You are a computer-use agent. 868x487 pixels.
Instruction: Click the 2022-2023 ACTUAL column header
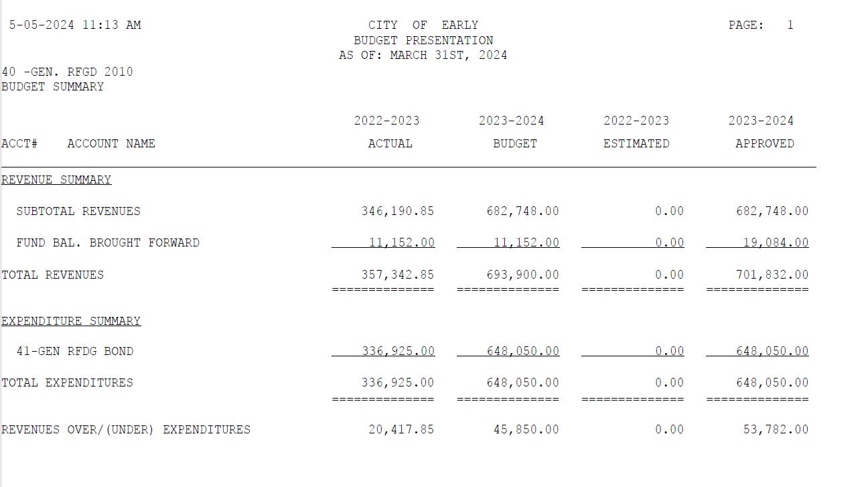click(x=387, y=132)
